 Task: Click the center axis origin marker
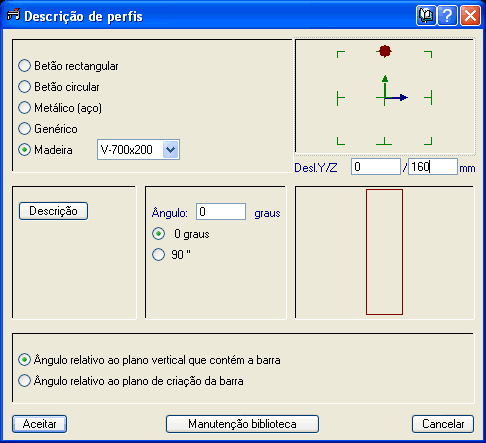[385, 97]
